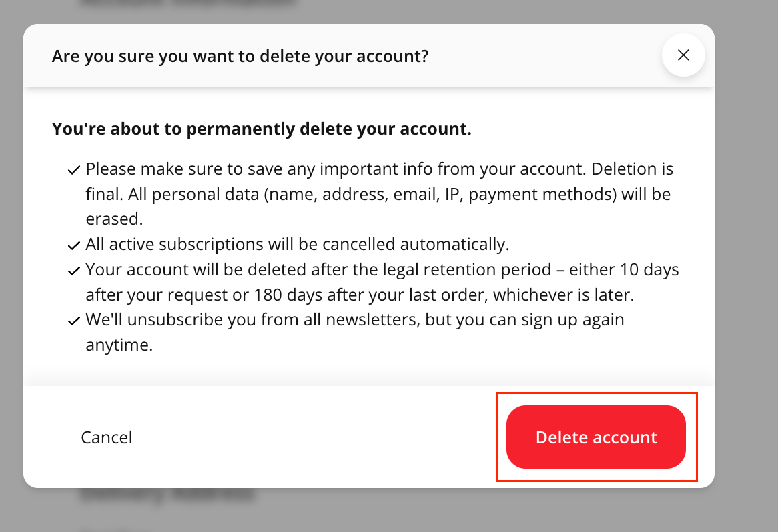The width and height of the screenshot is (778, 532).
Task: Click the bold permanently delete account heading
Action: tap(262, 129)
